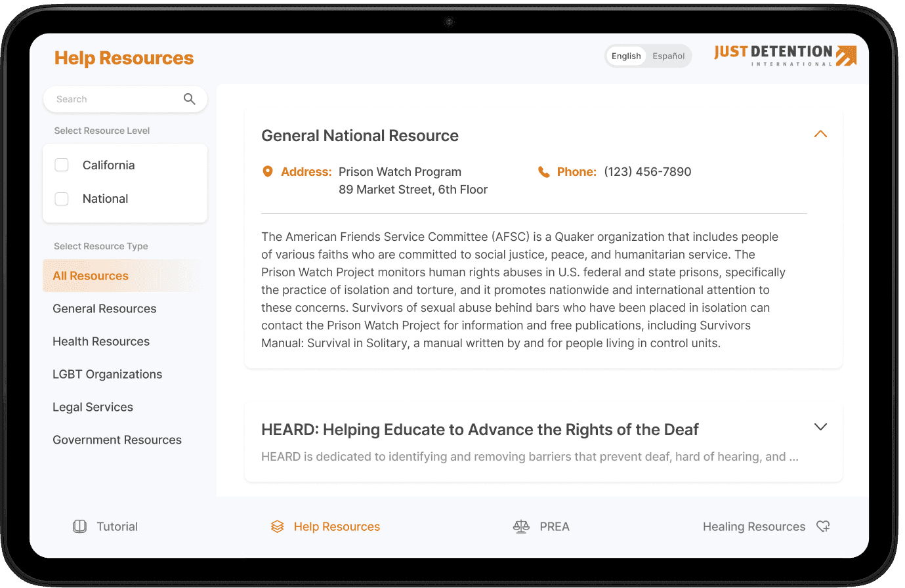Click the General National Resource heading
905x588 pixels.
tap(360, 136)
